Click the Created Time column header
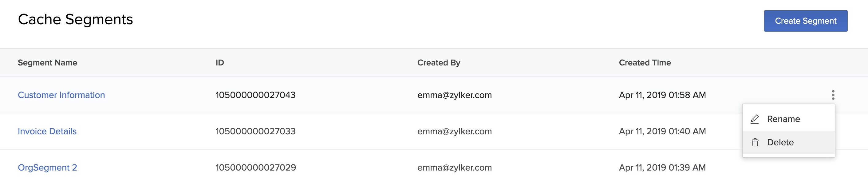 pos(645,63)
